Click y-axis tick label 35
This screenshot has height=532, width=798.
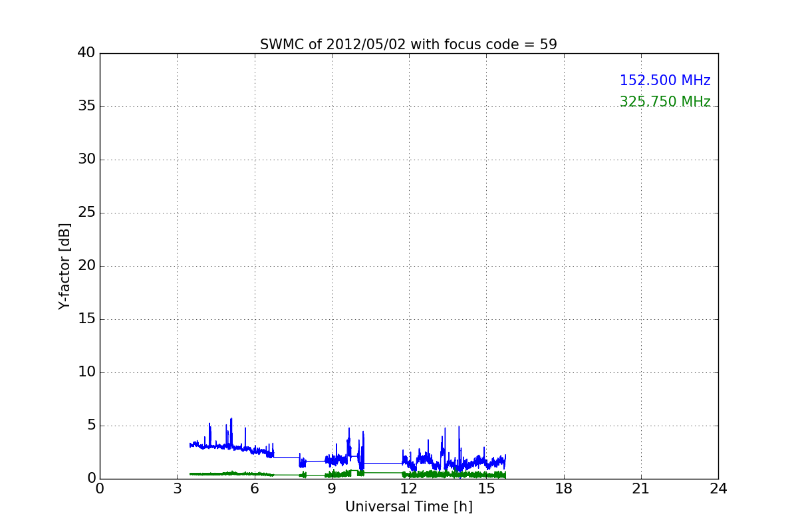(x=86, y=106)
